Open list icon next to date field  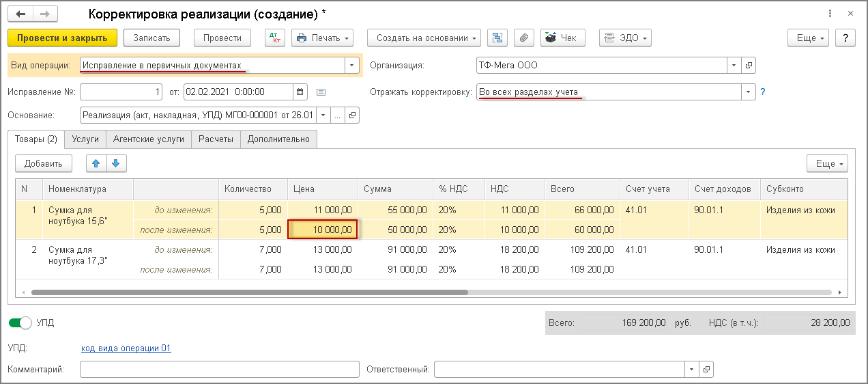321,92
